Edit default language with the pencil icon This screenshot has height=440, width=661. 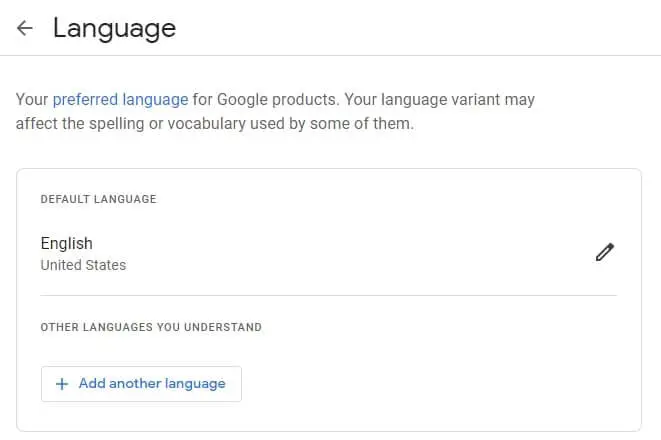605,252
